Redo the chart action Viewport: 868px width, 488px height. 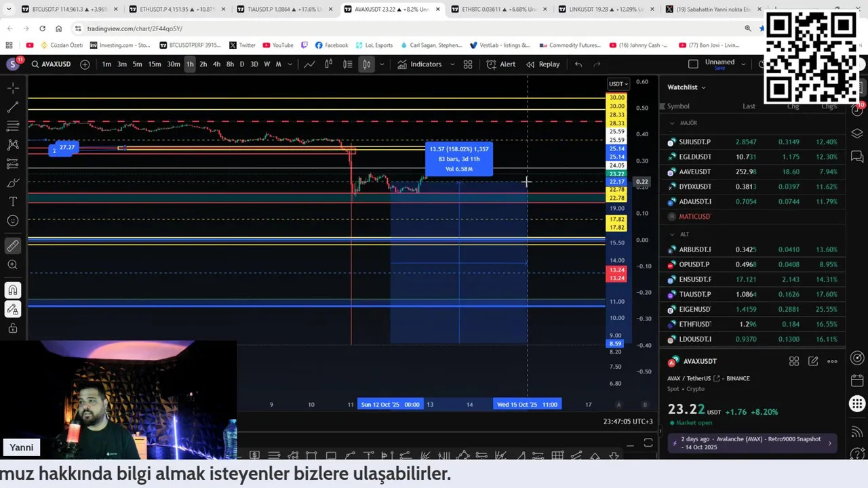click(597, 64)
